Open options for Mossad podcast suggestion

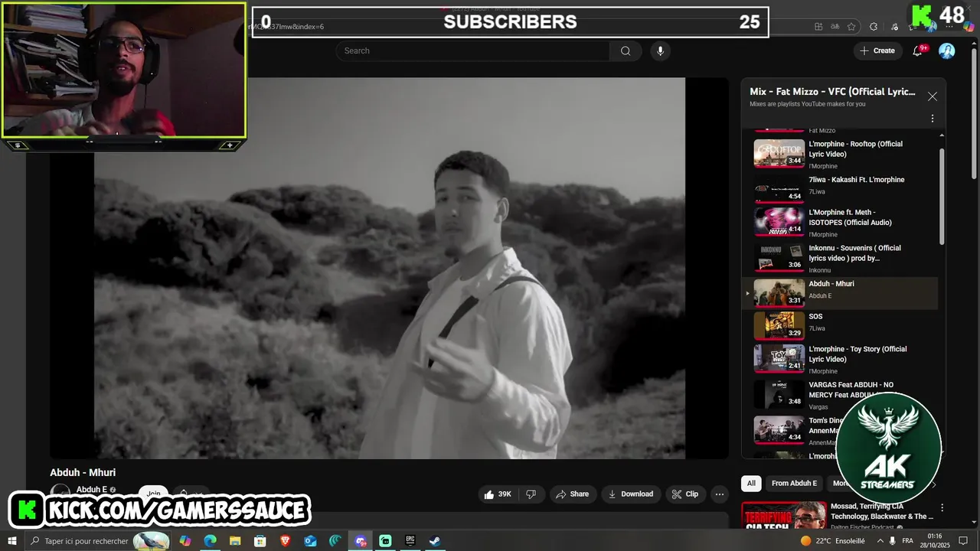[942, 507]
